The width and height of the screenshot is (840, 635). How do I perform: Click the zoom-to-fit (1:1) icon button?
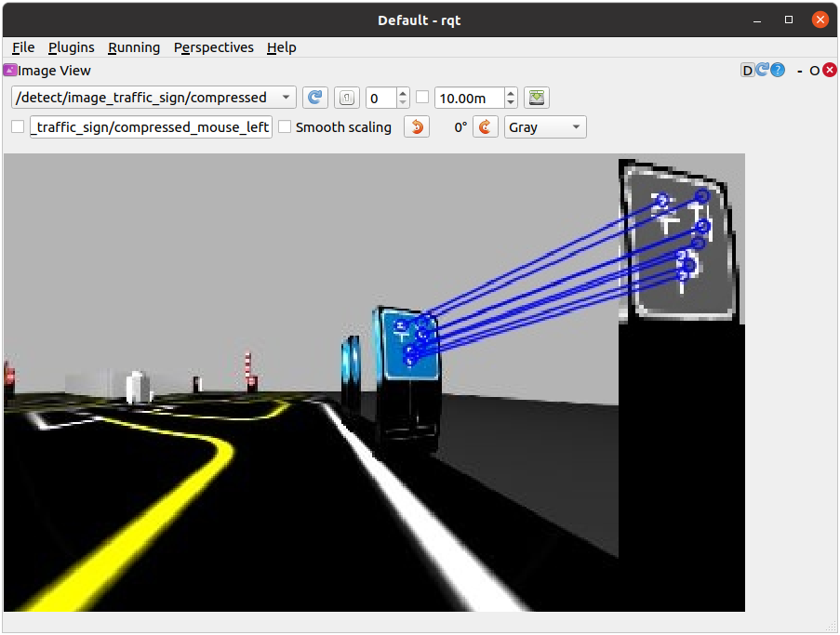pos(346,98)
